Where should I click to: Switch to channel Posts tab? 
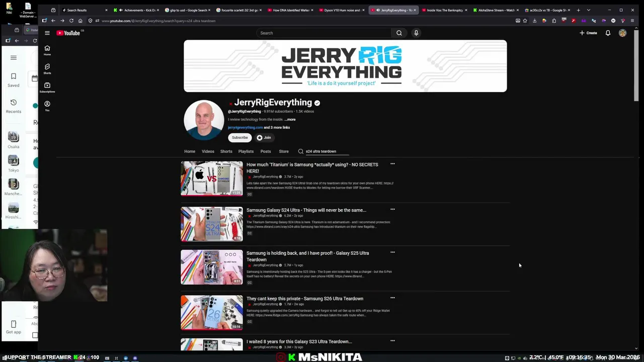pos(266,151)
